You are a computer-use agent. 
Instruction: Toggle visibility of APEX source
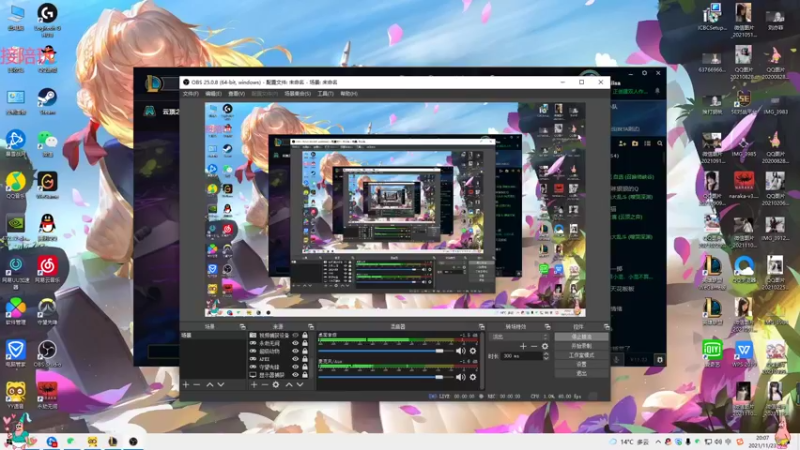295,359
